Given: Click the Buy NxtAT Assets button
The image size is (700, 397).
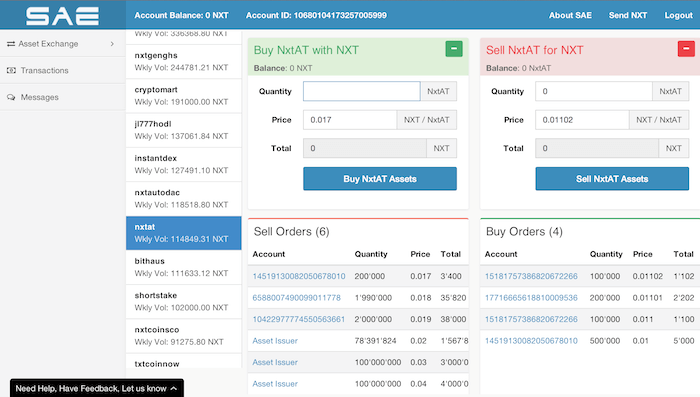Looking at the screenshot, I should point(380,179).
